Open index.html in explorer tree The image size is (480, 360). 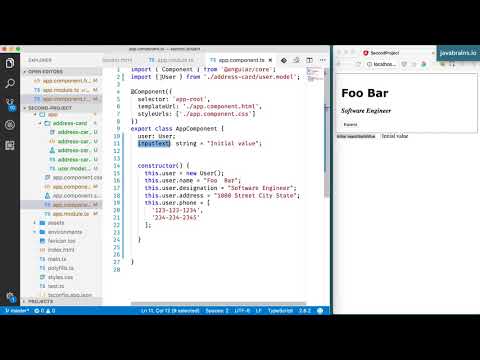click(x=57, y=250)
